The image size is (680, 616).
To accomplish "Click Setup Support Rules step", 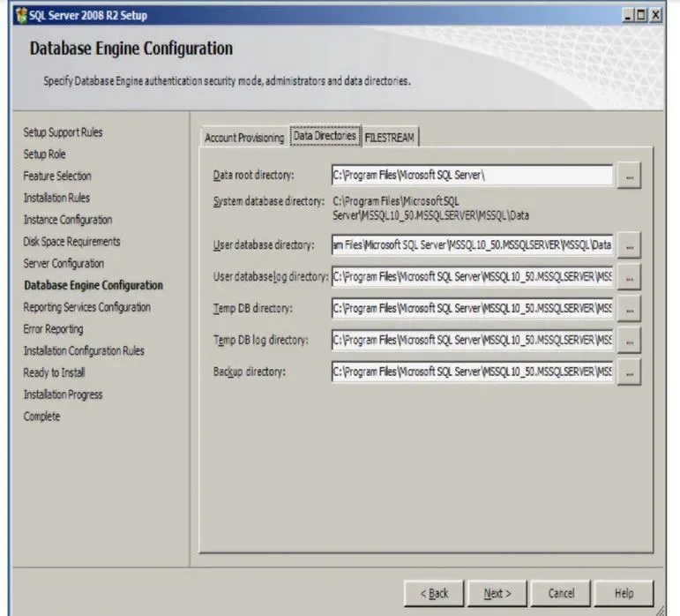I will [x=63, y=132].
